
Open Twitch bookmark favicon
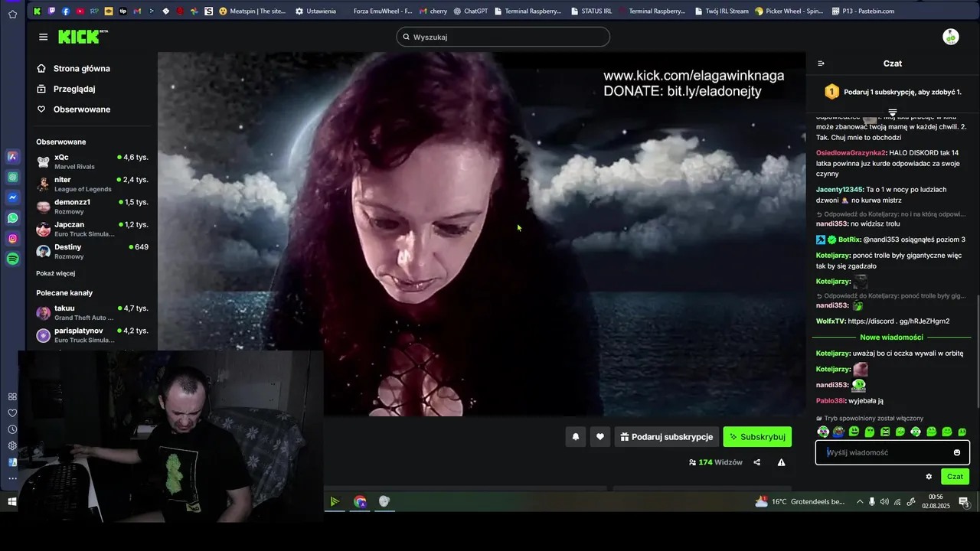click(51, 11)
